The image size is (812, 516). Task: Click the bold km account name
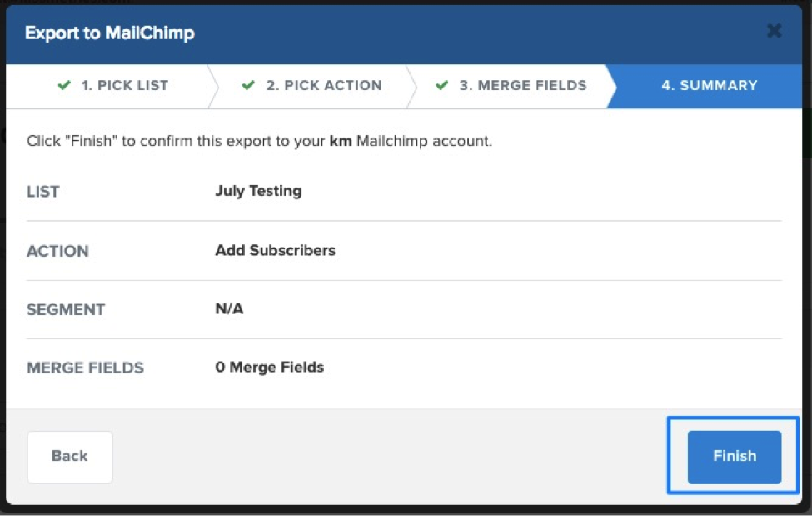(340, 141)
